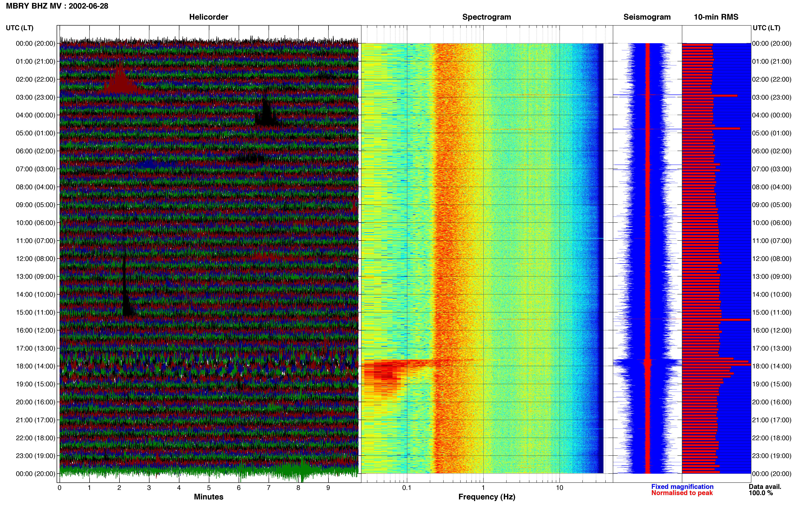Click left-axis time label '03:00 (23:00)'
The image size is (812, 508).
[x=36, y=97]
